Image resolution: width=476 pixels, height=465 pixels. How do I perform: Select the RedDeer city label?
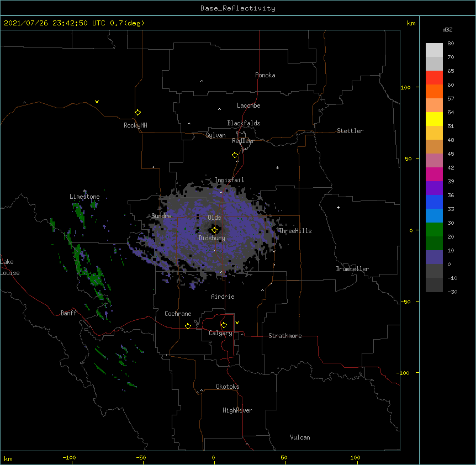coord(243,141)
